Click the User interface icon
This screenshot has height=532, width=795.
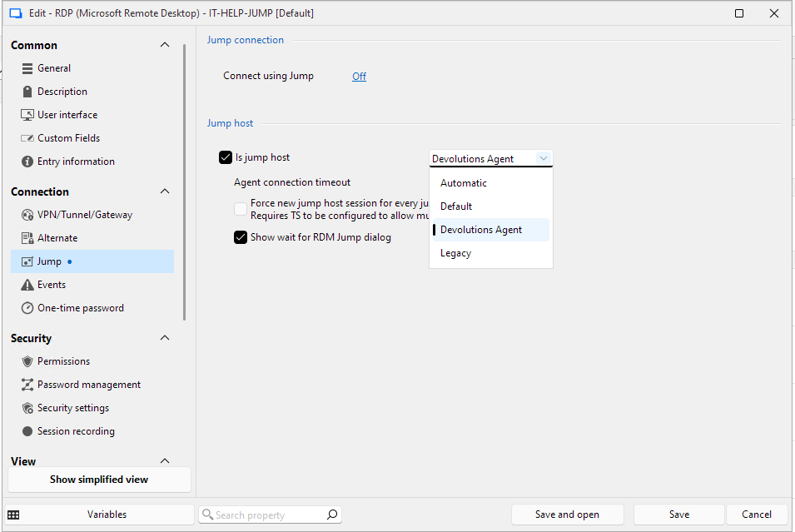tap(26, 115)
